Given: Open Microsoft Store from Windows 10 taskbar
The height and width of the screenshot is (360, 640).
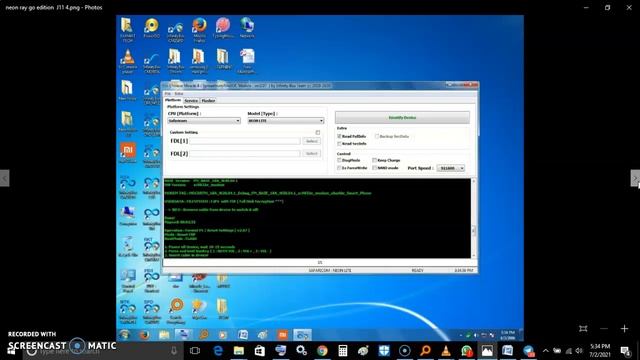Looking at the screenshot, I should [x=260, y=351].
